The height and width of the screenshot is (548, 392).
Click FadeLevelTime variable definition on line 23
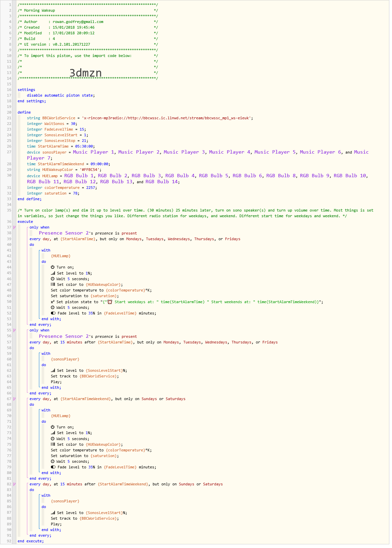pos(59,129)
